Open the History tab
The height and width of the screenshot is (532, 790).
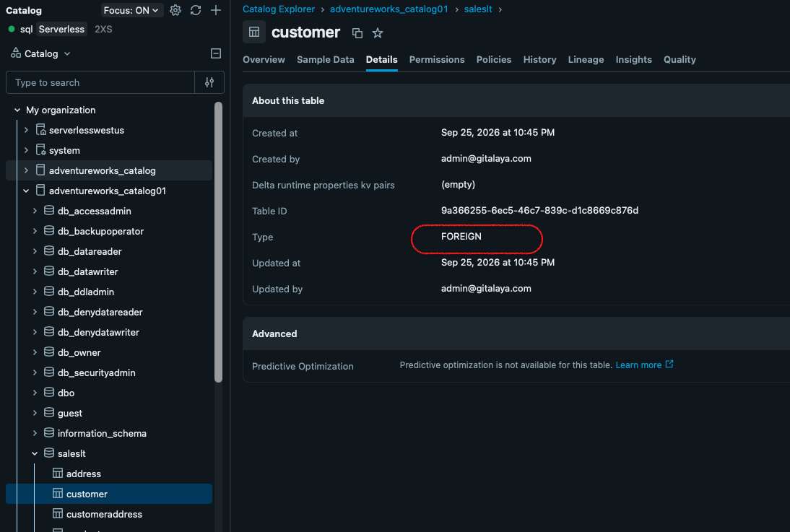539,59
